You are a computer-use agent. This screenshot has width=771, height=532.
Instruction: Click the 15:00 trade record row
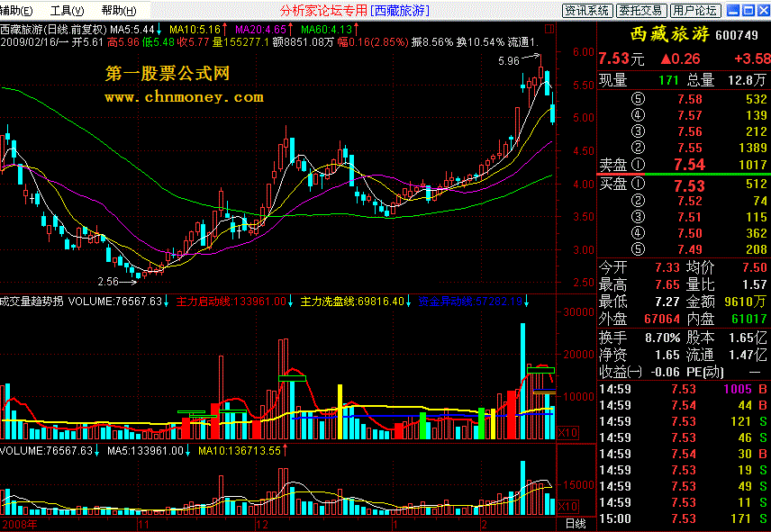point(684,518)
